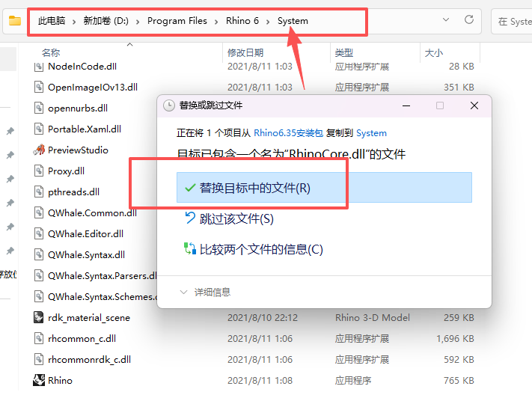The height and width of the screenshot is (404, 532).
Task: Click the QWhale.Common.dll file icon
Action: pos(39,213)
